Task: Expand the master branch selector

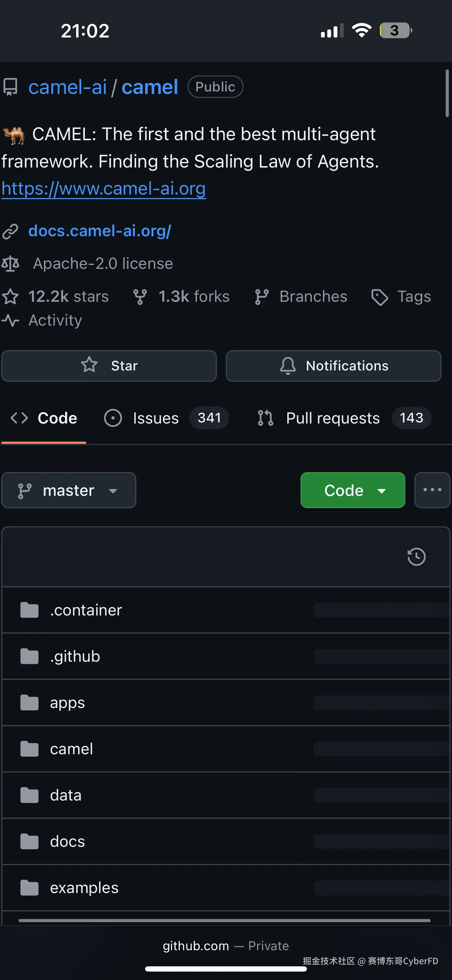Action: coord(69,490)
